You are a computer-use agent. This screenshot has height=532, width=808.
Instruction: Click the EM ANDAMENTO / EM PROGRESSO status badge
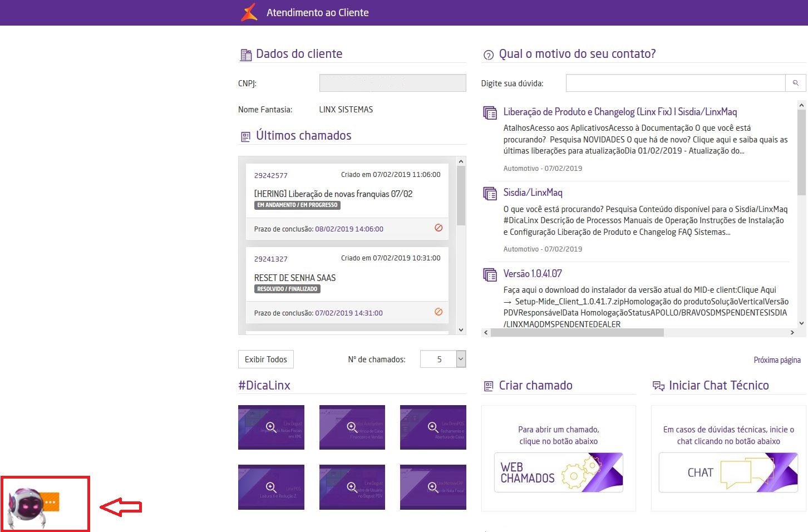point(297,205)
